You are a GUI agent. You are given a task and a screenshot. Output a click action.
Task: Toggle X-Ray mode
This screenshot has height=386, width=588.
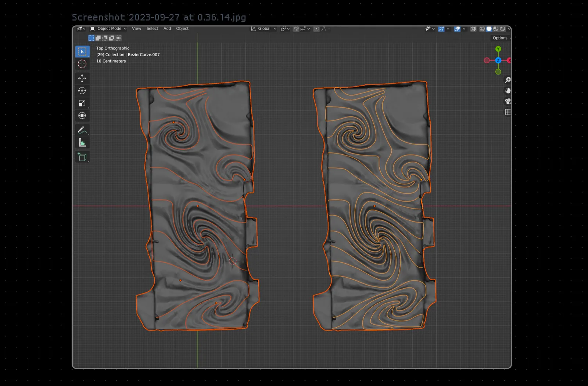pos(473,29)
